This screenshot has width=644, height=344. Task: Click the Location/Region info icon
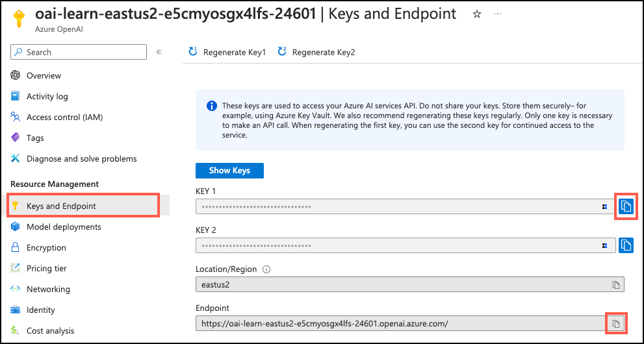tap(266, 269)
